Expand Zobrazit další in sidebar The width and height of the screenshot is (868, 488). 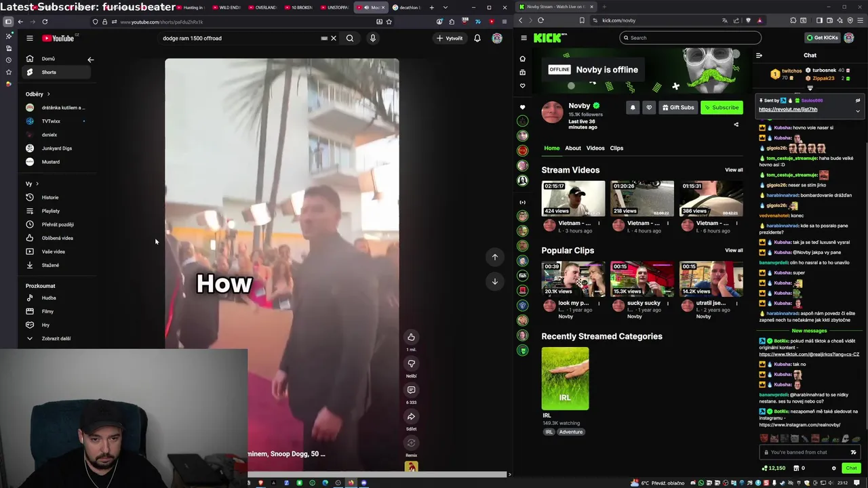56,338
